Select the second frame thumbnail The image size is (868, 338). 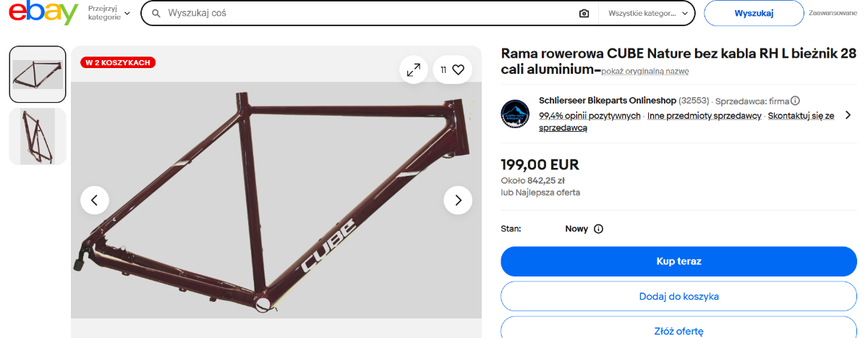tap(38, 137)
